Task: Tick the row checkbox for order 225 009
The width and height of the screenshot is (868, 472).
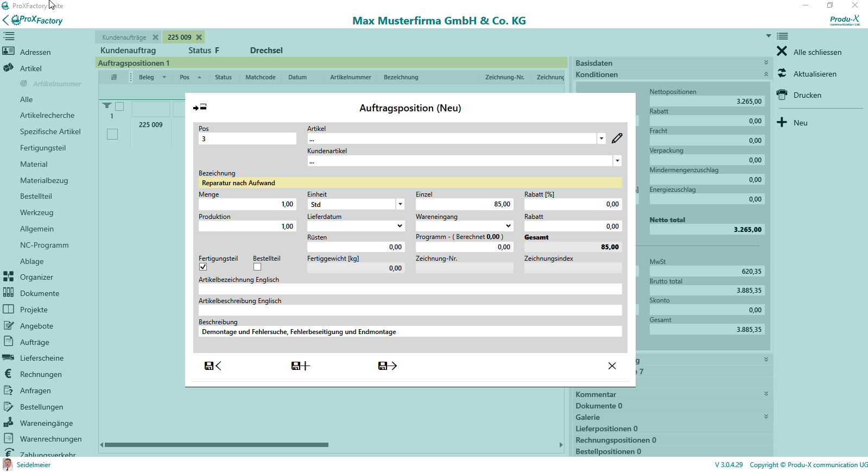Action: point(112,134)
